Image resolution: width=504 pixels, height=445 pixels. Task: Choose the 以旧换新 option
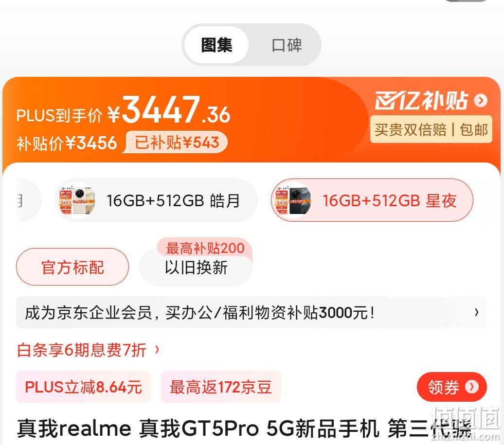click(196, 267)
